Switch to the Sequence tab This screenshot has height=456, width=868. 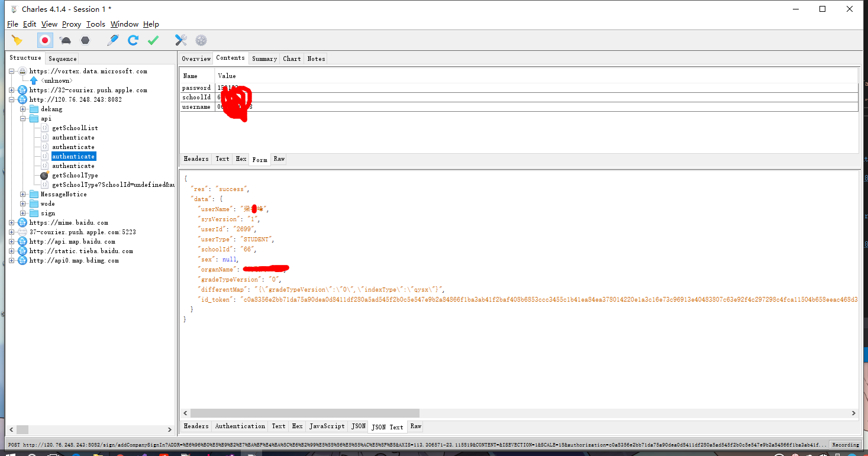tap(62, 59)
